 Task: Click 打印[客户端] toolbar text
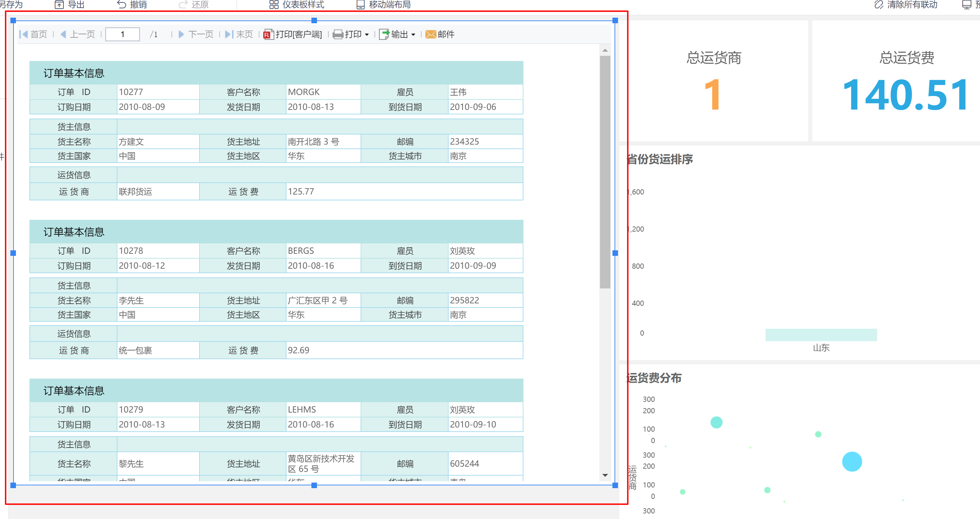click(299, 34)
